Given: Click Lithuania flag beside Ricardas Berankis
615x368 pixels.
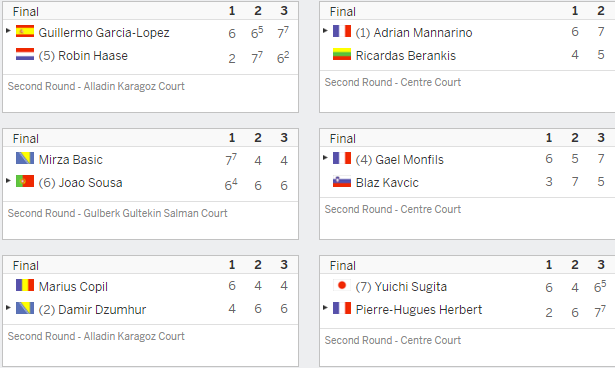Looking at the screenshot, I should (x=342, y=54).
